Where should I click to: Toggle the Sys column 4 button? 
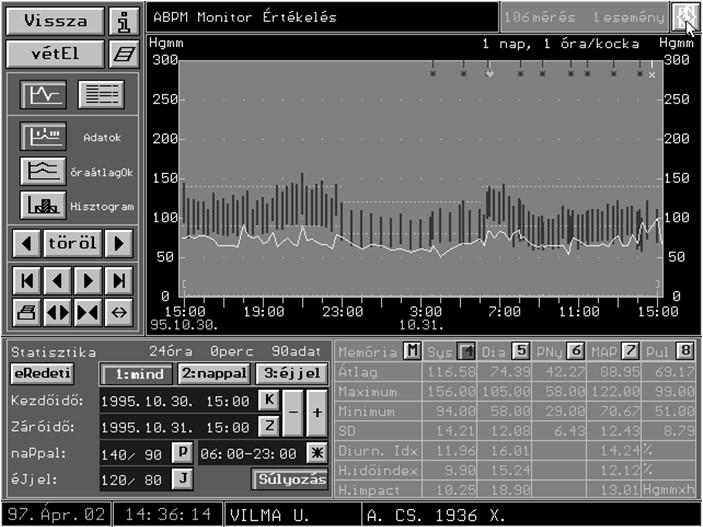466,351
